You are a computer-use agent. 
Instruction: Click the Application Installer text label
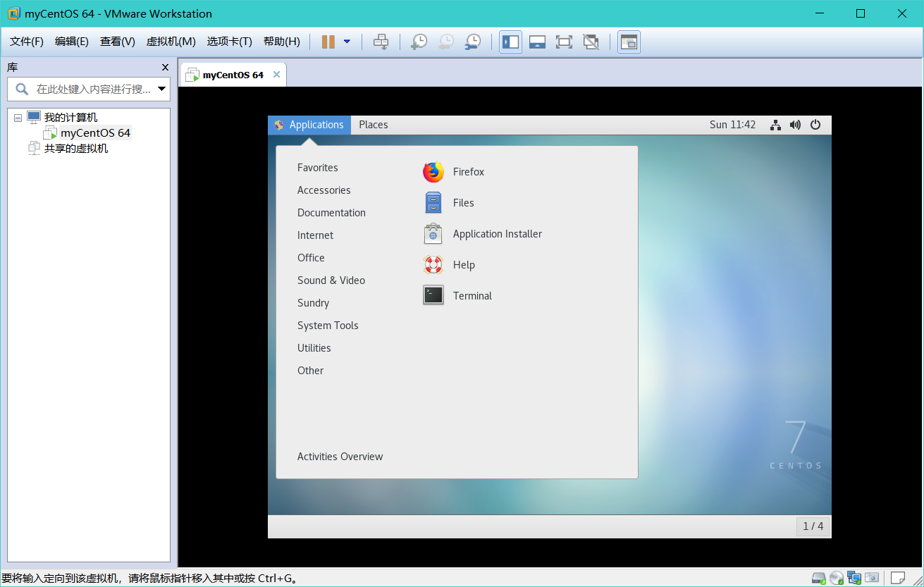pyautogui.click(x=498, y=234)
